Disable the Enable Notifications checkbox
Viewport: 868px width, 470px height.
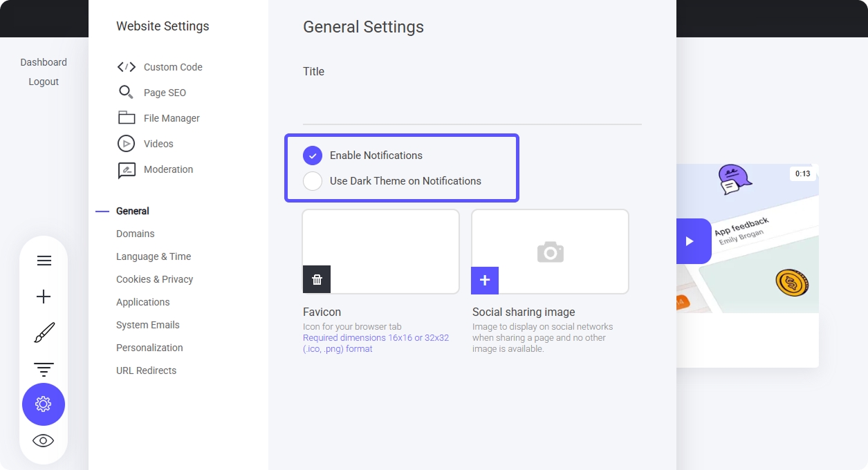pos(313,156)
